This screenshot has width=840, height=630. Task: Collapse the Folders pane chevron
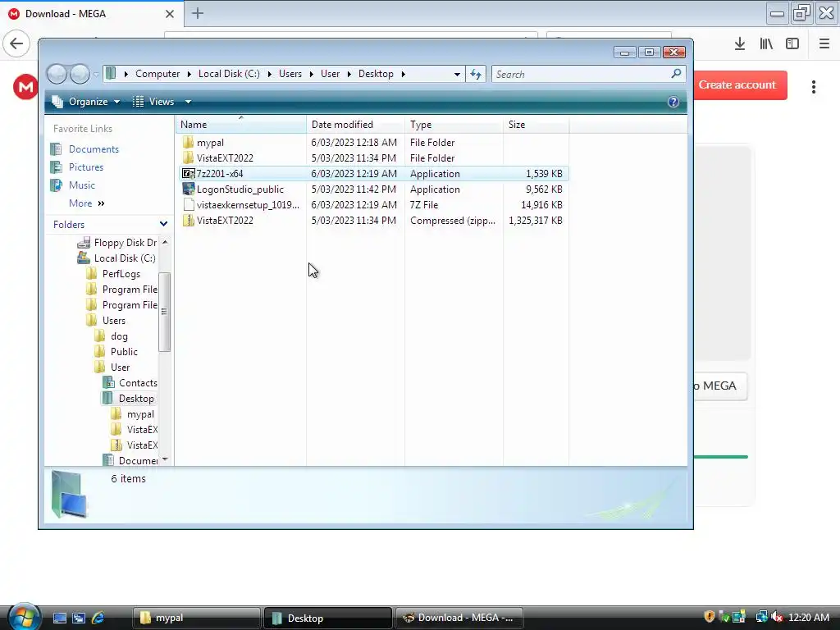pos(163,224)
